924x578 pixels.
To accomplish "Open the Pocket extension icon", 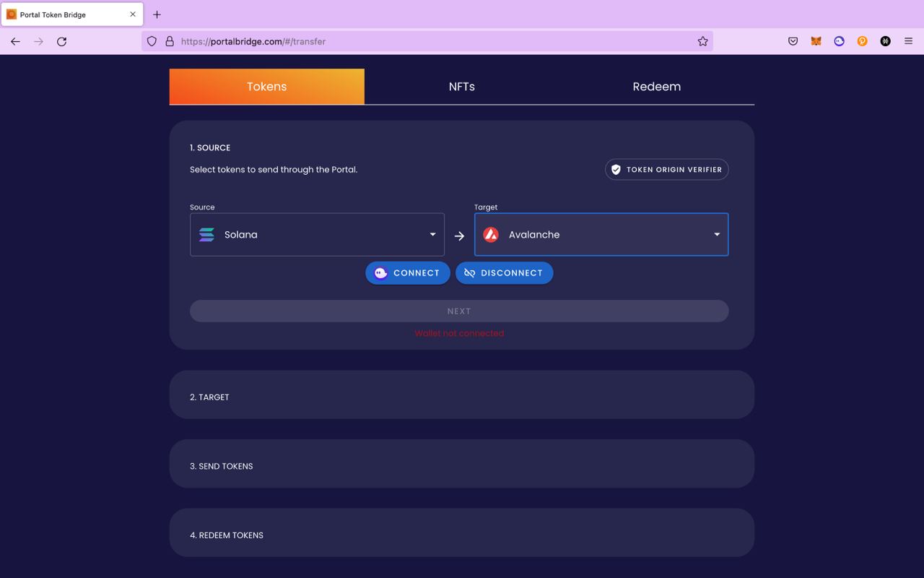I will [793, 41].
